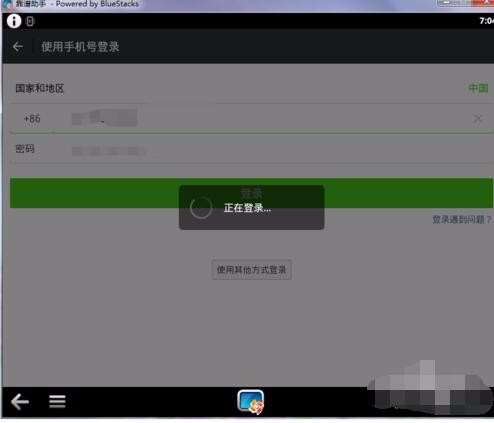Clear the phone number with the X icon
The image size is (494, 423).
478,118
